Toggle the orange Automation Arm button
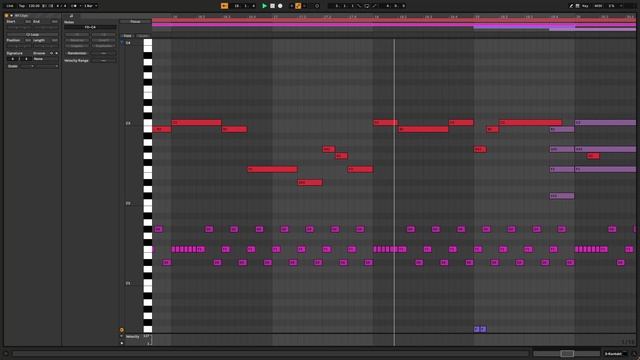Image resolution: width=640 pixels, height=360 pixels. point(298,6)
